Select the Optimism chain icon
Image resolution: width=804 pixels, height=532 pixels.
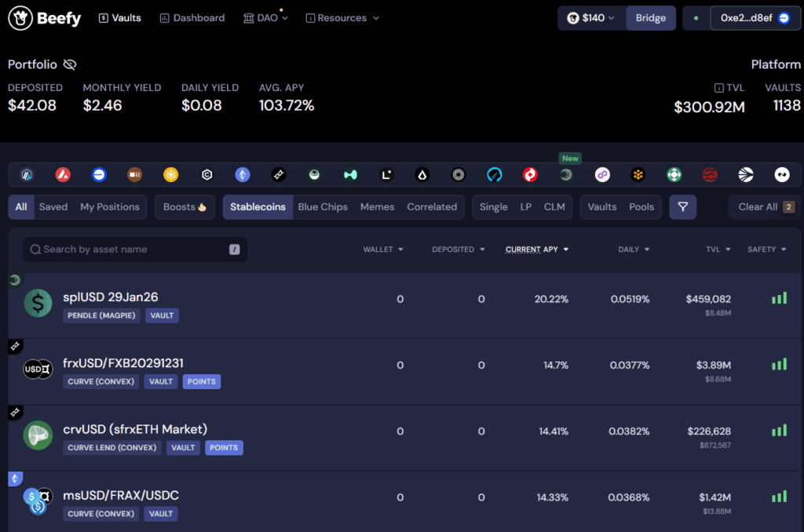tap(531, 175)
